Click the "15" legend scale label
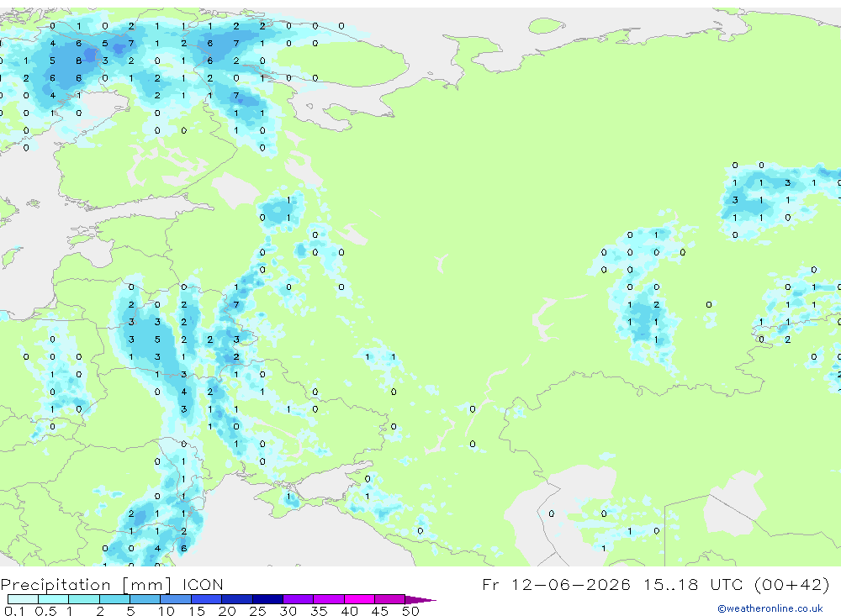 [x=197, y=611]
